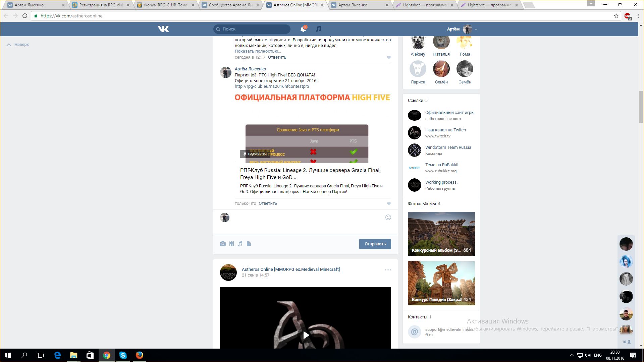Open the music player note icon

pos(319,29)
